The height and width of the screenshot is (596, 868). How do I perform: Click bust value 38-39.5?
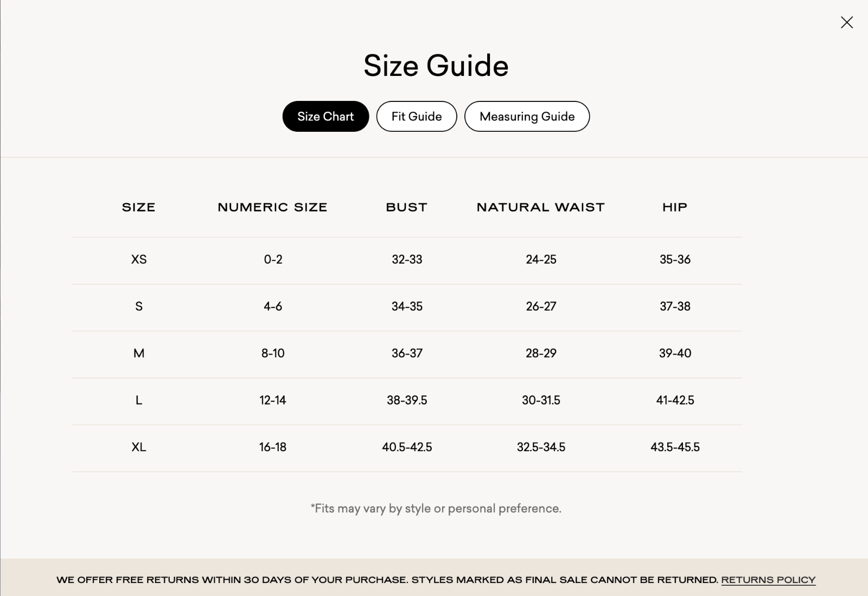pos(407,400)
